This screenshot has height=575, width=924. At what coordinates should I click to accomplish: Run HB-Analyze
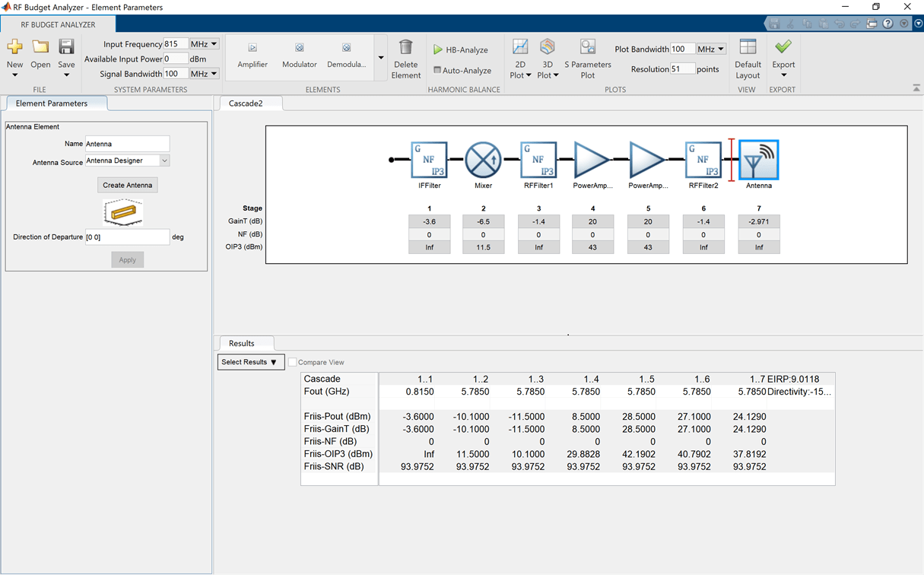click(x=461, y=49)
